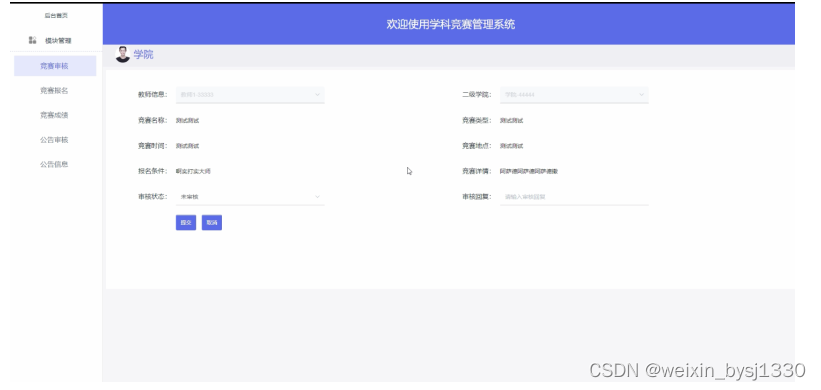Open the 教师信息 dropdown

click(x=250, y=95)
